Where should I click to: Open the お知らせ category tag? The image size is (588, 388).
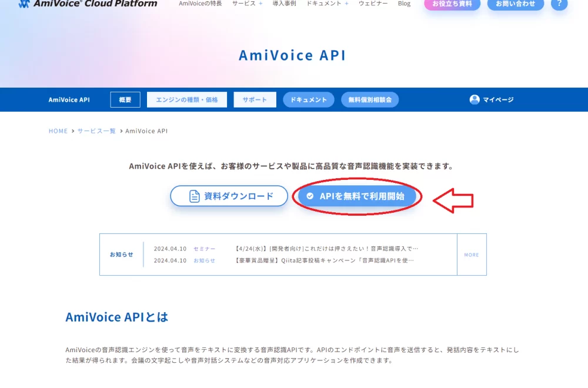(205, 260)
